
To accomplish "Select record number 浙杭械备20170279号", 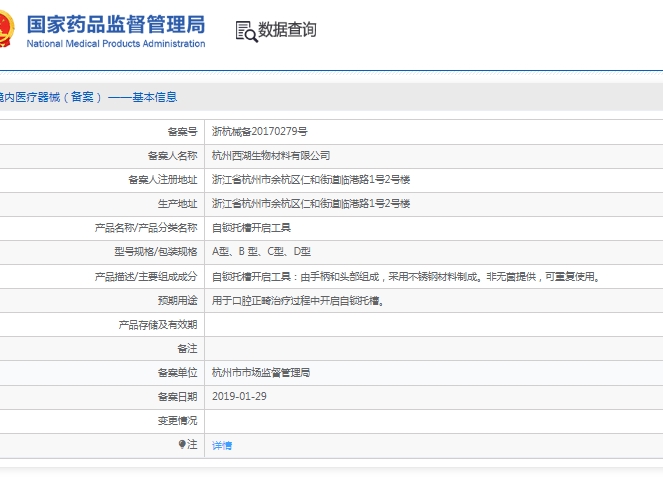I will coord(260,131).
